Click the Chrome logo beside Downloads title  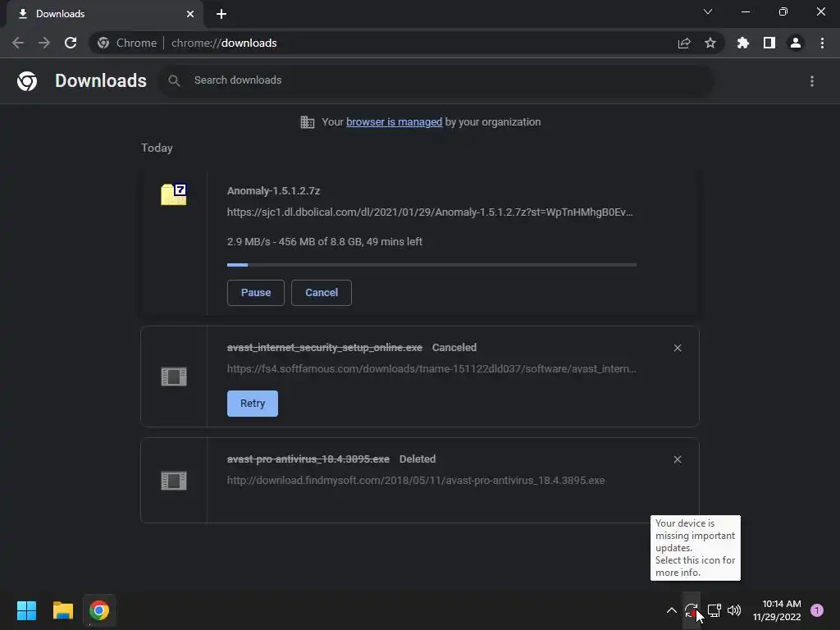click(27, 81)
